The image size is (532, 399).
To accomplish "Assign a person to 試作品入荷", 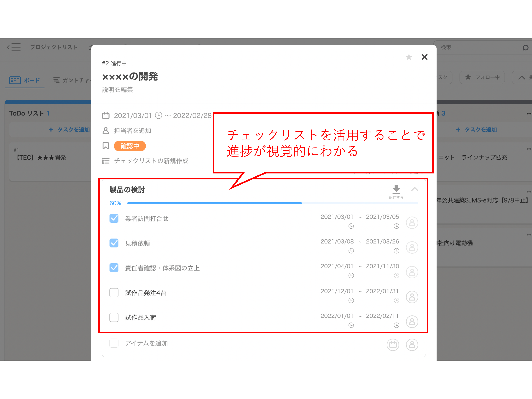I will (412, 322).
